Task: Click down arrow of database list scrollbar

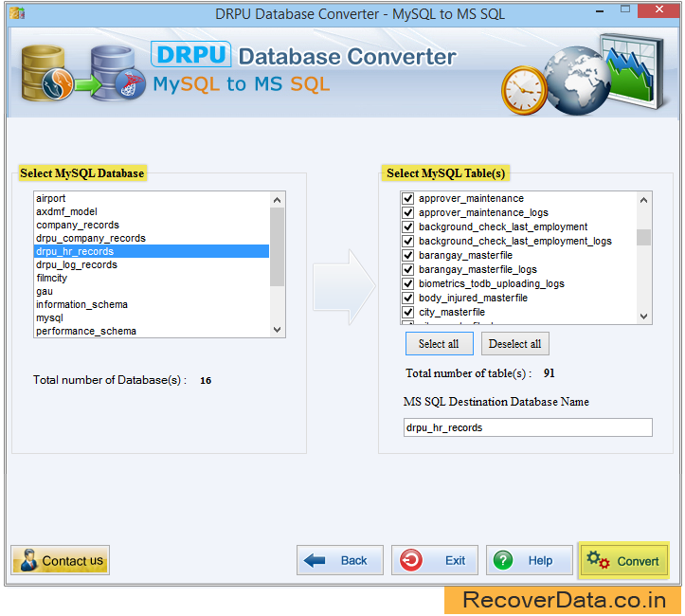Action: (277, 330)
